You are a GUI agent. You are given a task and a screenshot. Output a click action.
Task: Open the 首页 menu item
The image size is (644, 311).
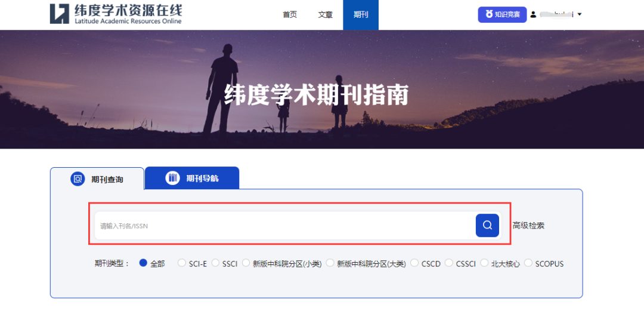tap(290, 15)
